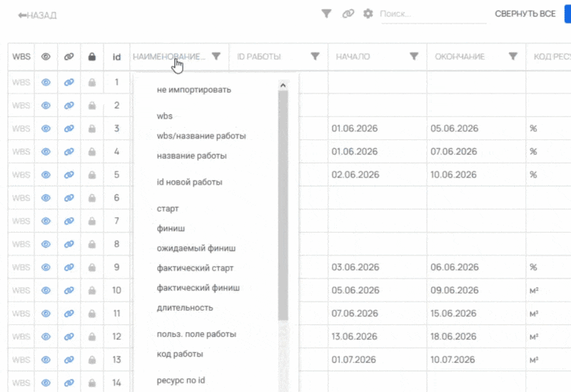Click the НАЧАЛО column header label
Image resolution: width=571 pixels, height=392 pixels.
tap(353, 57)
